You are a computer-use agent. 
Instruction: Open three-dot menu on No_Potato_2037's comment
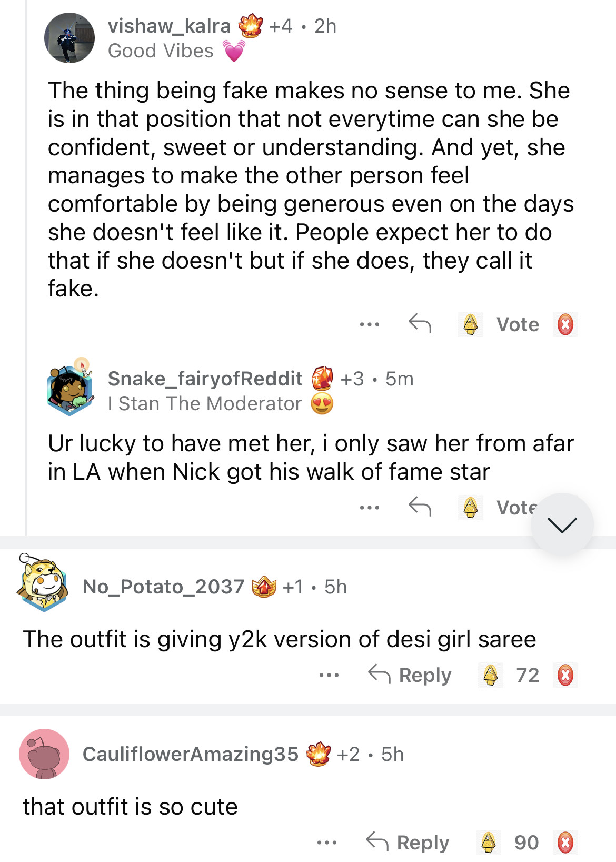pos(329,675)
